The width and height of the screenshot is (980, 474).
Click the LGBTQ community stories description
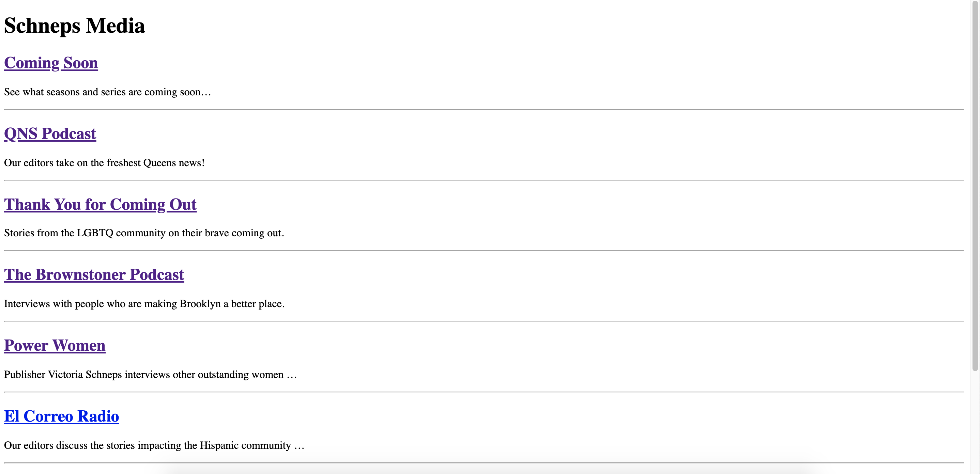144,233
